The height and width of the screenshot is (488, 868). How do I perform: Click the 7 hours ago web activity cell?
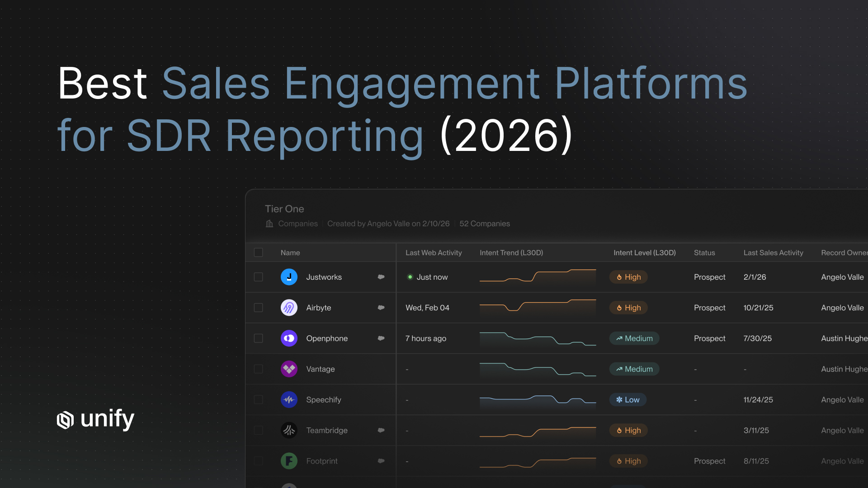tap(426, 338)
